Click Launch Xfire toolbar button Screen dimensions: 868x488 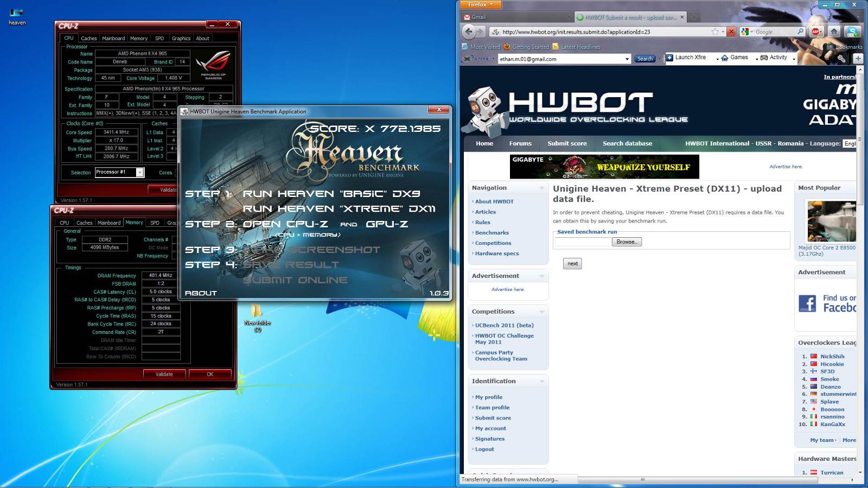coord(686,58)
